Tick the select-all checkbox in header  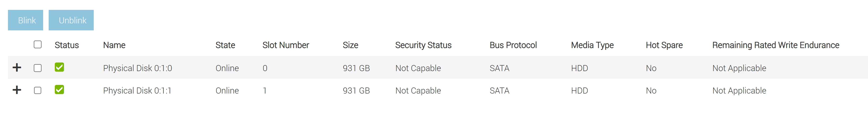click(38, 45)
